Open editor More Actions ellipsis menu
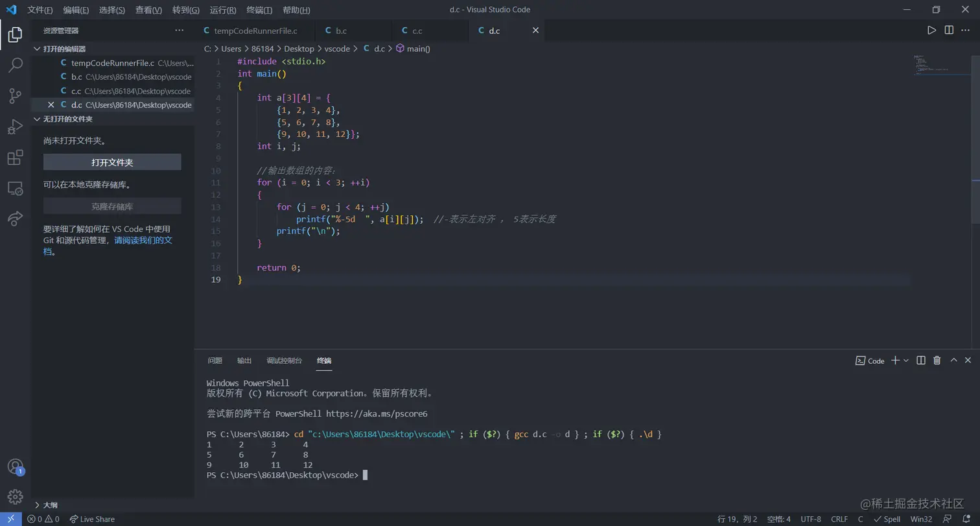This screenshot has width=980, height=526. point(966,30)
